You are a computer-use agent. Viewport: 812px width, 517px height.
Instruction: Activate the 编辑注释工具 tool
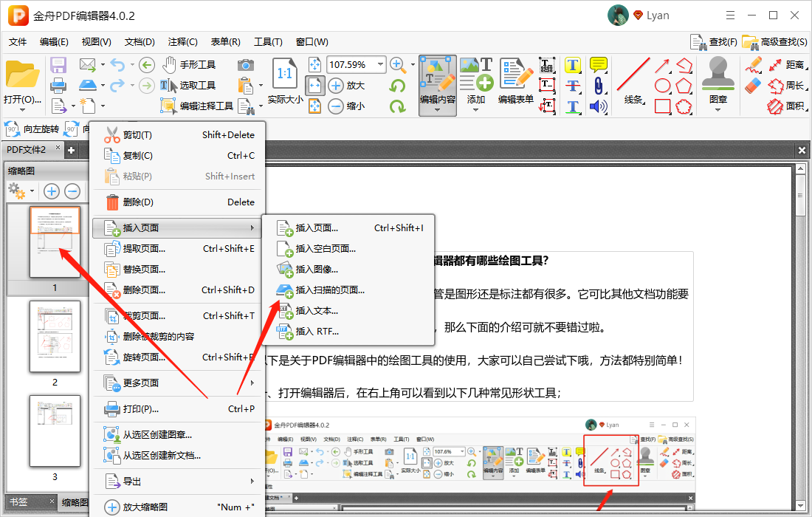[197, 106]
